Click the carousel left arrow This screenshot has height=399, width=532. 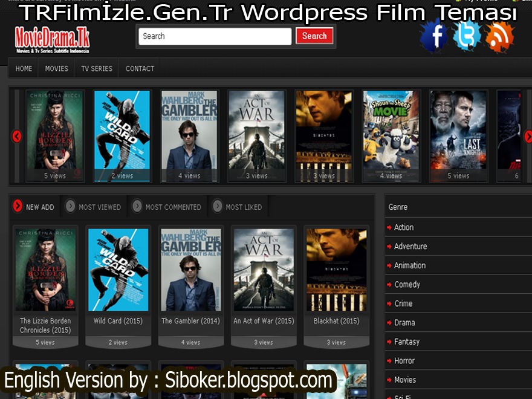tap(16, 137)
